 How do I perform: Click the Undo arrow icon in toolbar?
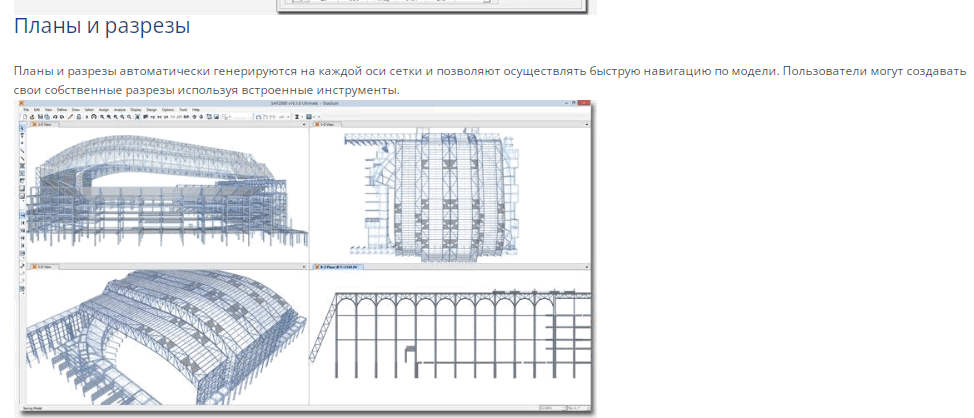coord(52,117)
